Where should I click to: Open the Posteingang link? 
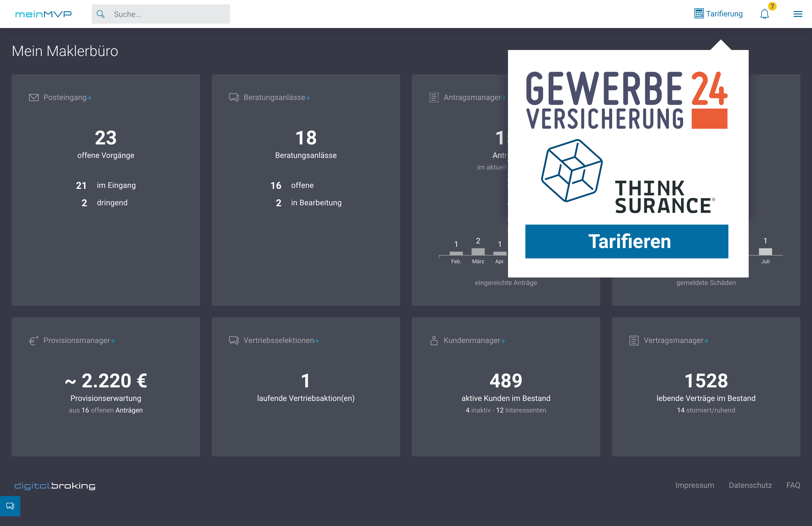67,98
